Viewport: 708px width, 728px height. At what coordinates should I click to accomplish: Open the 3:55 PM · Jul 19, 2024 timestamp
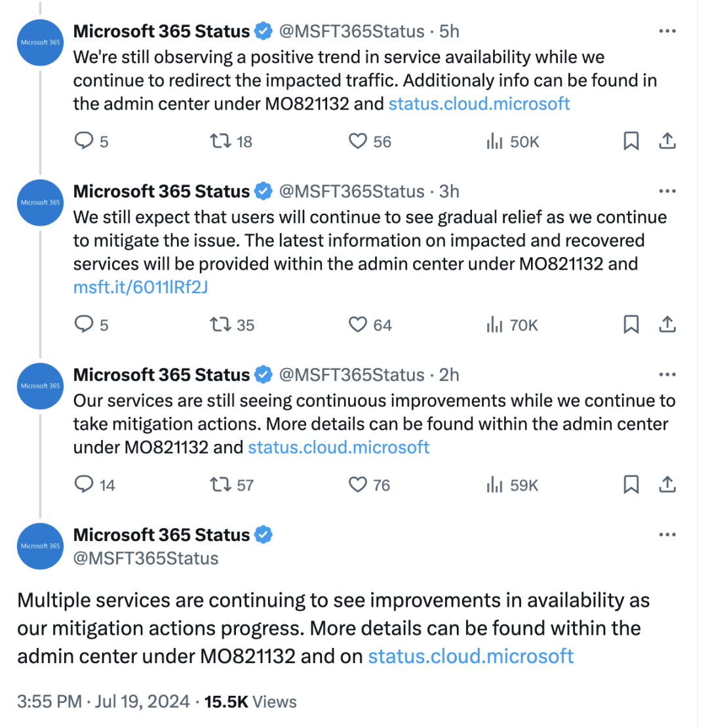(x=104, y=702)
